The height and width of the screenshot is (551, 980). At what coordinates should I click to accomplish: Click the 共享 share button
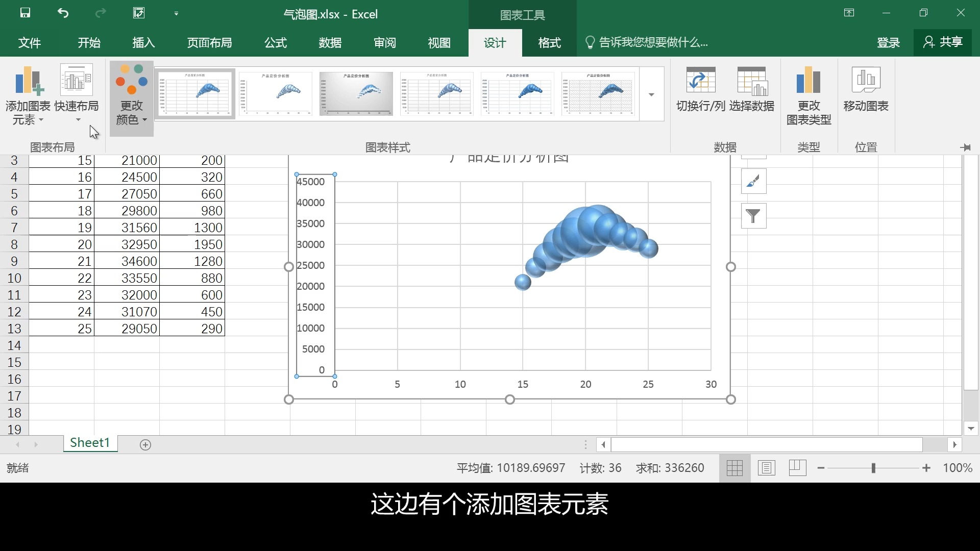click(943, 42)
